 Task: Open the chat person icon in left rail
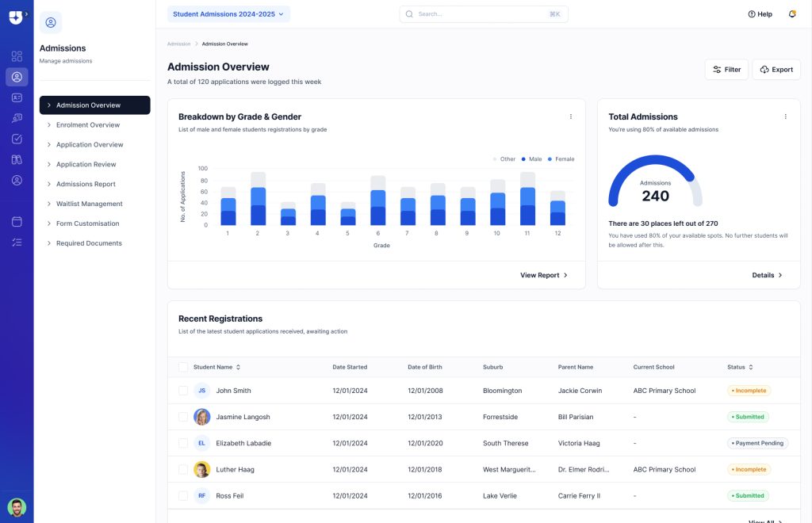click(x=17, y=118)
